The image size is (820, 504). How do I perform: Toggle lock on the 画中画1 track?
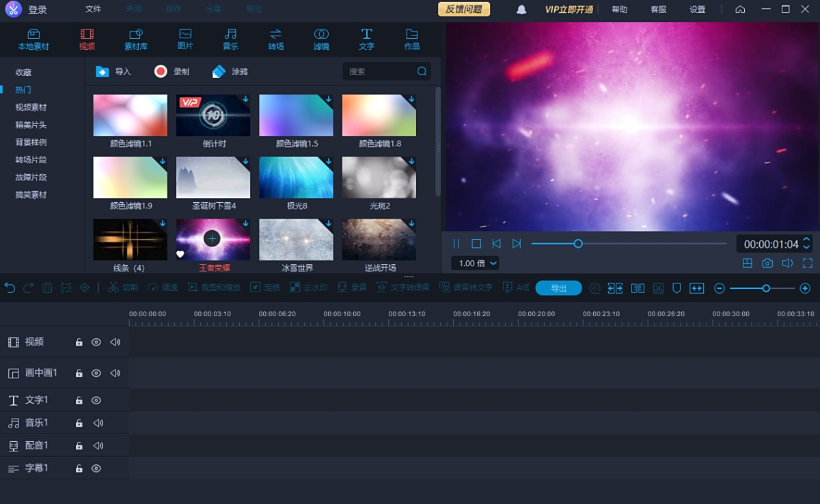79,374
